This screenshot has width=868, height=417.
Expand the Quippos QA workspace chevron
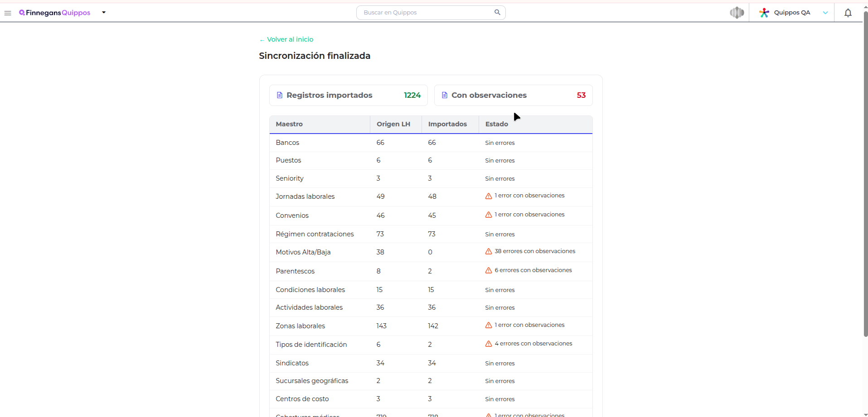(x=825, y=13)
